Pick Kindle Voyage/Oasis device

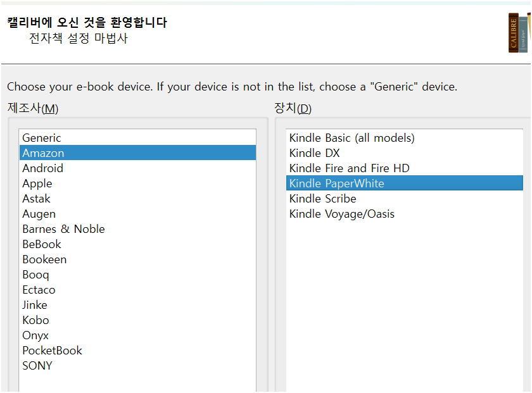pyautogui.click(x=405, y=214)
